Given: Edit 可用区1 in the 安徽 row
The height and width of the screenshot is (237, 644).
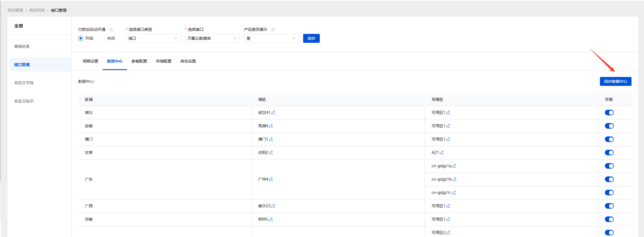Looking at the screenshot, I should [448, 126].
